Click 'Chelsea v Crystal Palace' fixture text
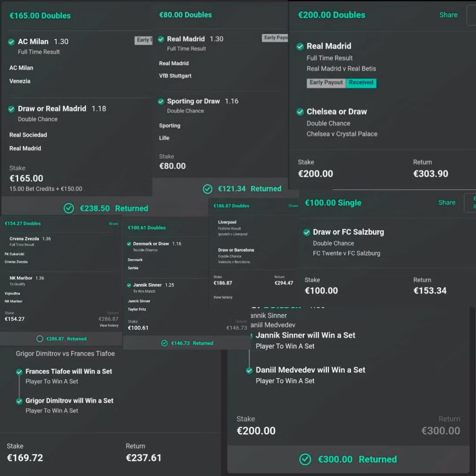This screenshot has width=476, height=476. [342, 134]
